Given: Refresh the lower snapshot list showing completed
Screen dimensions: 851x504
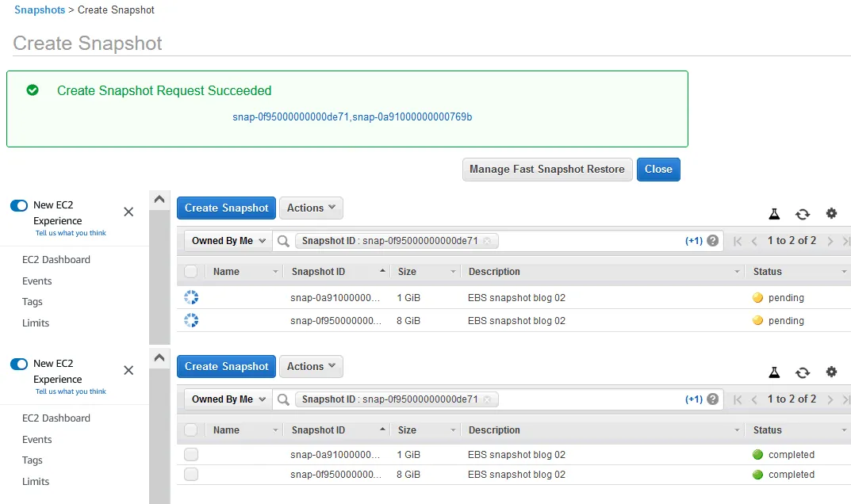Looking at the screenshot, I should [x=803, y=372].
